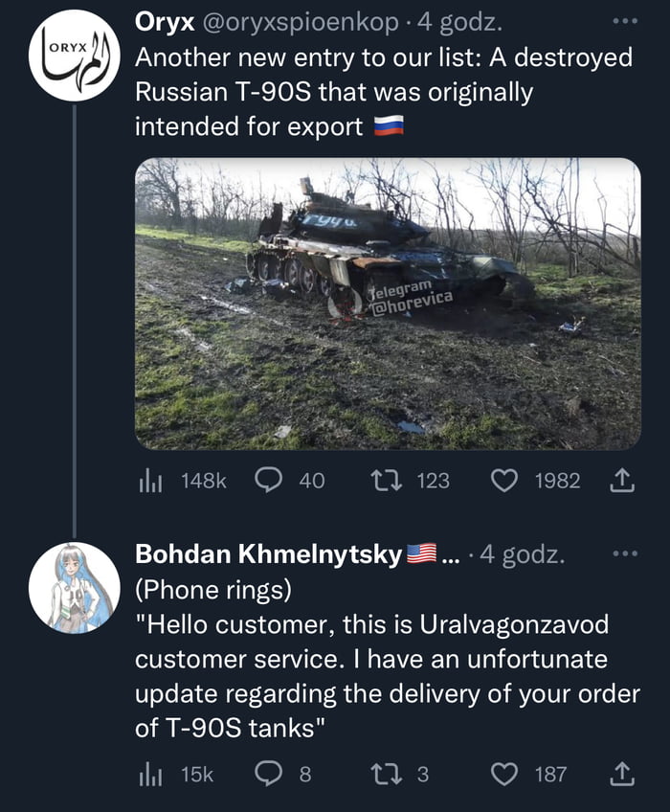View analytics icon on Oryx tweet
Image resolution: width=670 pixels, height=812 pixels.
click(150, 481)
